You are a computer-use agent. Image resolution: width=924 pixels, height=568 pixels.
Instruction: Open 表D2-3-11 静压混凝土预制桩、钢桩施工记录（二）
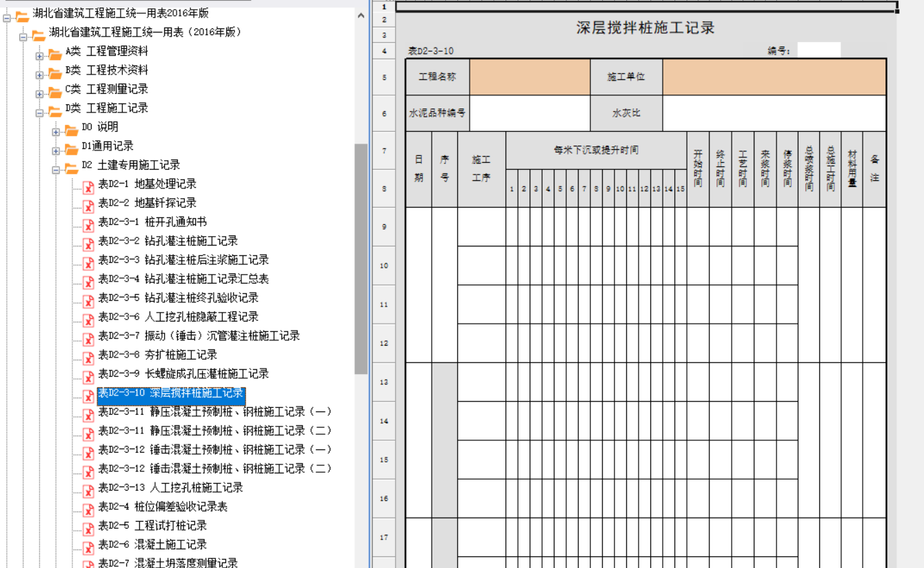214,431
